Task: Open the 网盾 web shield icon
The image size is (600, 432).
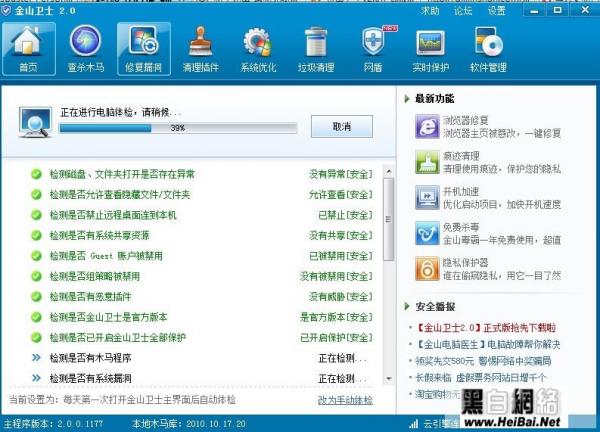Action: [373, 48]
